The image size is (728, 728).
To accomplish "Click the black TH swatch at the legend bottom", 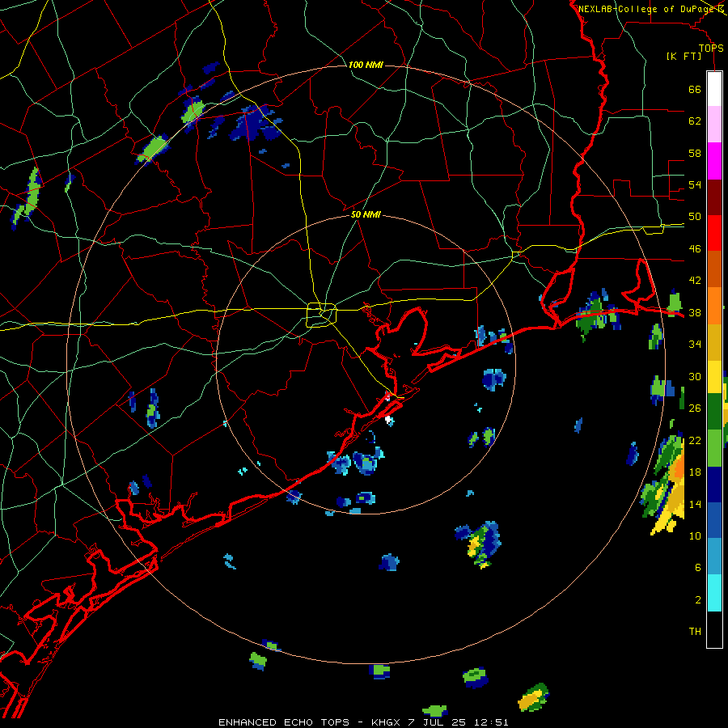I will pyautogui.click(x=714, y=629).
